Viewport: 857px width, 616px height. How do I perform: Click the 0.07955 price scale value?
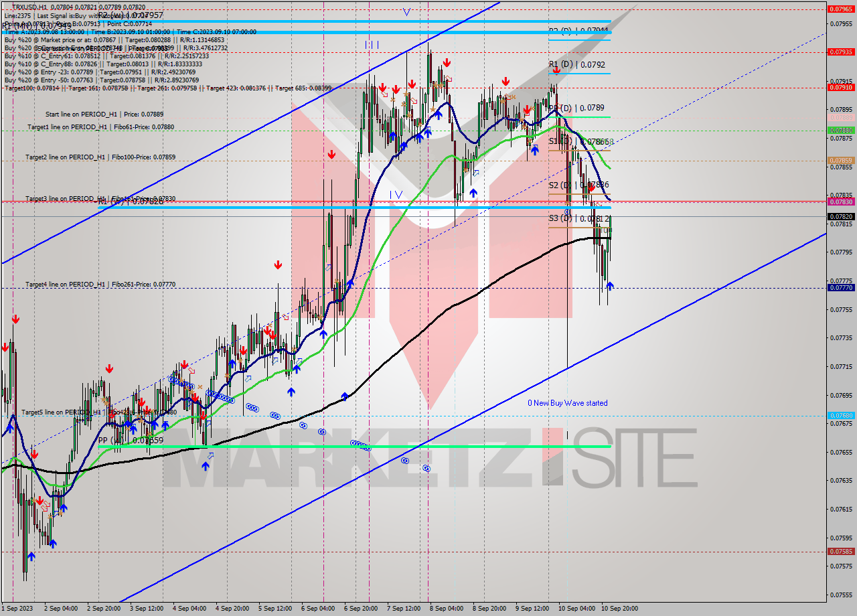coord(841,24)
